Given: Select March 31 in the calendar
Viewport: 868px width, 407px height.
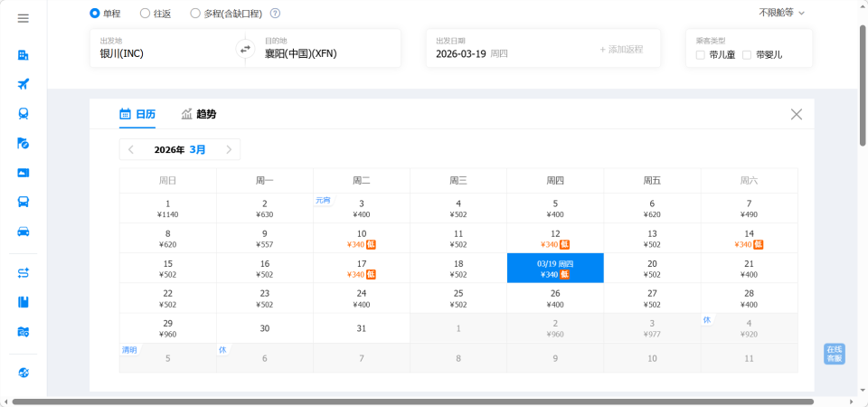Looking at the screenshot, I should 362,327.
